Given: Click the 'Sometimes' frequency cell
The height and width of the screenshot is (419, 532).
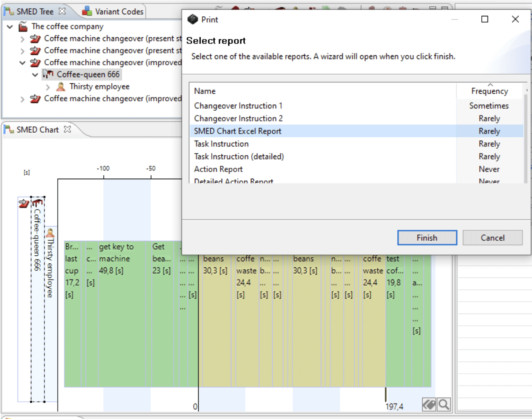Looking at the screenshot, I should pyautogui.click(x=489, y=106).
